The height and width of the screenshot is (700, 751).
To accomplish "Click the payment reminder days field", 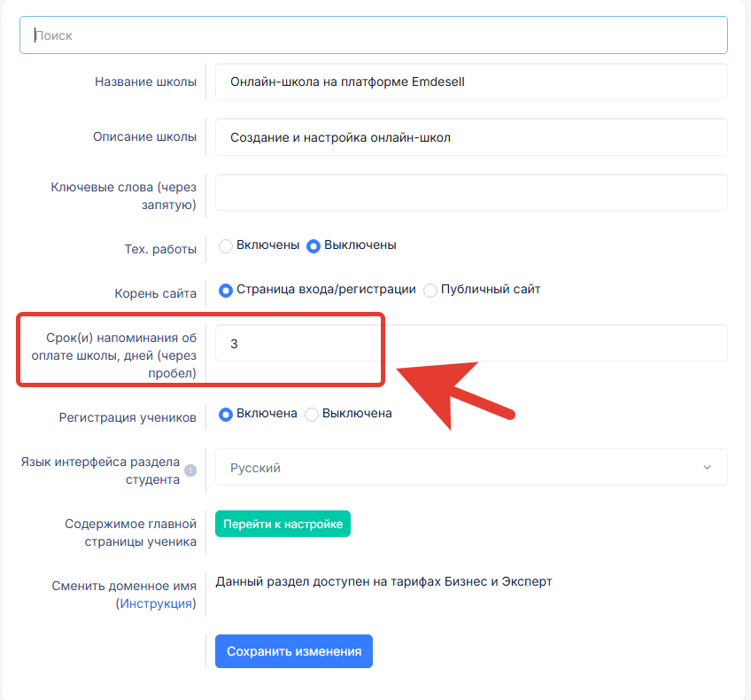I will 471,343.
